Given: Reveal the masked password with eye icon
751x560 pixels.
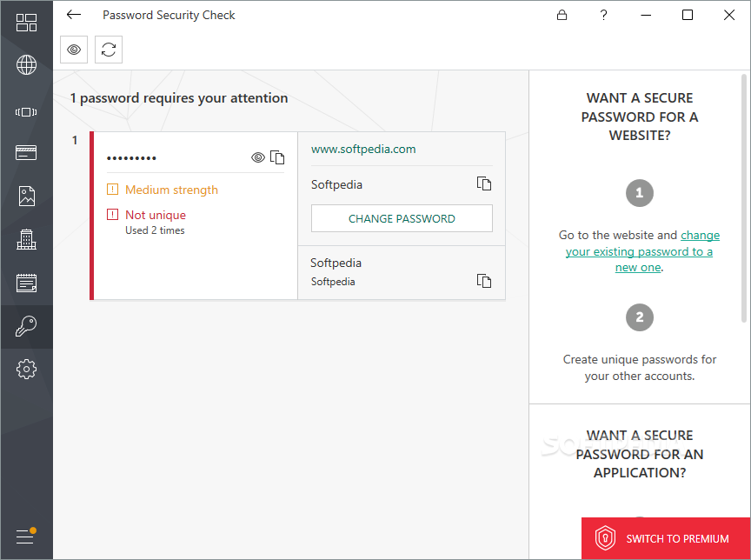Looking at the screenshot, I should [257, 157].
